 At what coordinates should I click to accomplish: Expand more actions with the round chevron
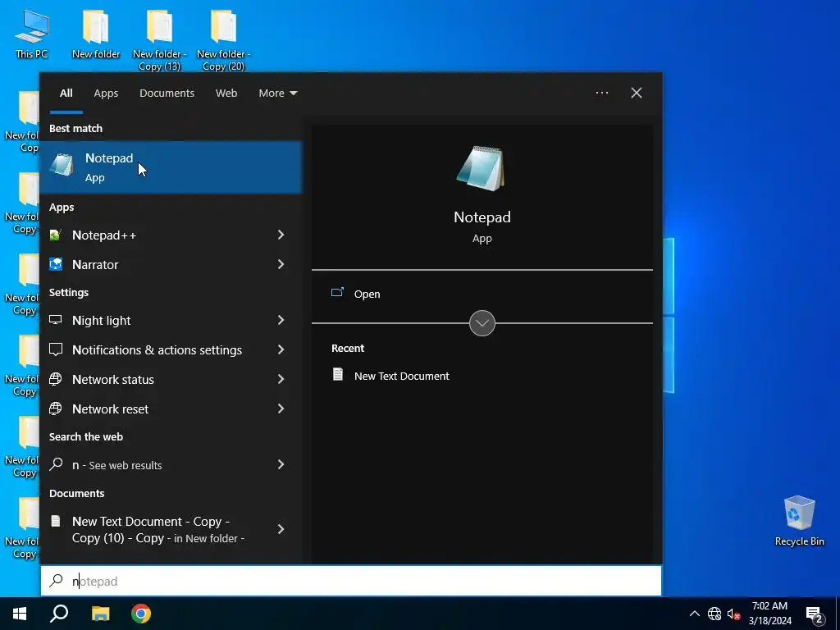(482, 323)
